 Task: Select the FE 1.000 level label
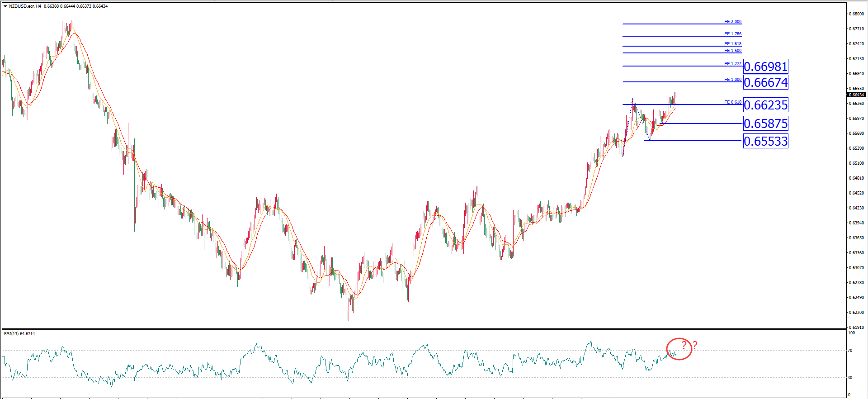tap(732, 80)
